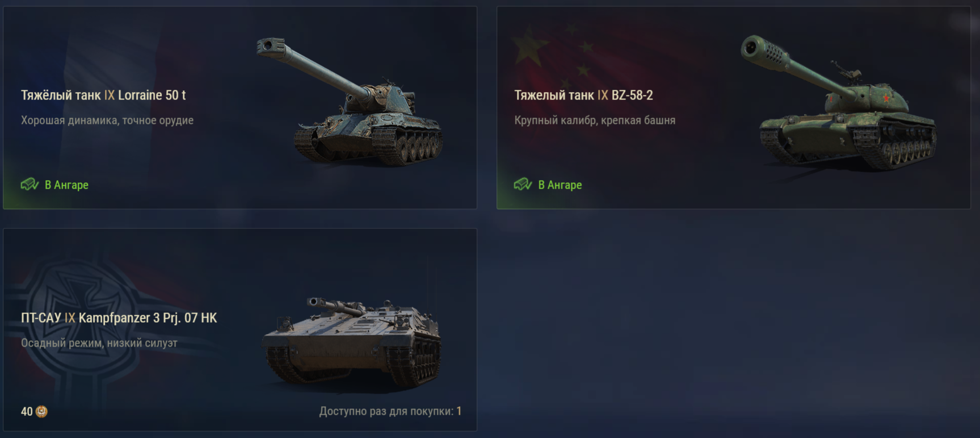Click 'В Ангаре' label on Lorraine card
980x438 pixels.
[x=66, y=185]
